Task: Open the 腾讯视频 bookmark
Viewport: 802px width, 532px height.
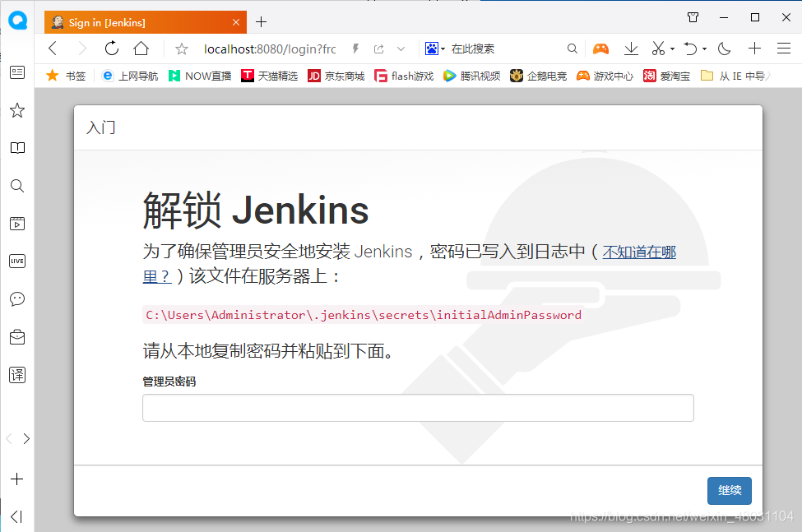Action: 471,76
